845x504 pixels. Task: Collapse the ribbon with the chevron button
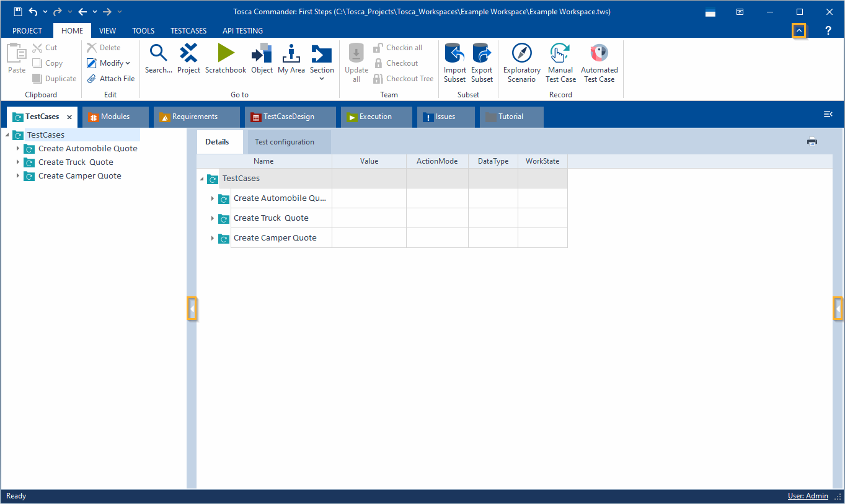[x=799, y=30]
